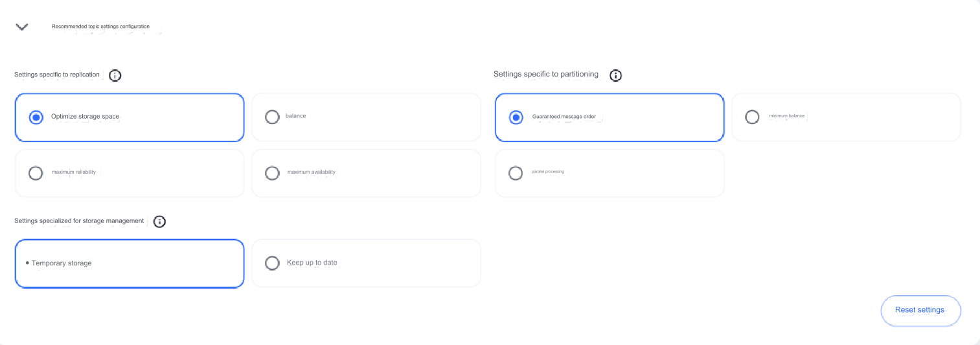Image resolution: width=980 pixels, height=345 pixels.
Task: Select the 'maximum availability' radio option
Action: 272,173
